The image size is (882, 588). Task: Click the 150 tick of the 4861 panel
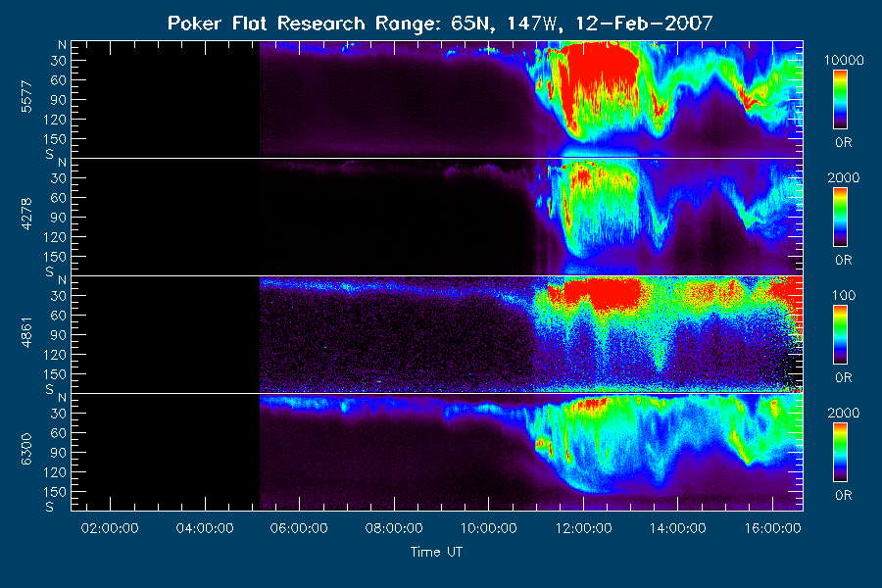(x=55, y=374)
